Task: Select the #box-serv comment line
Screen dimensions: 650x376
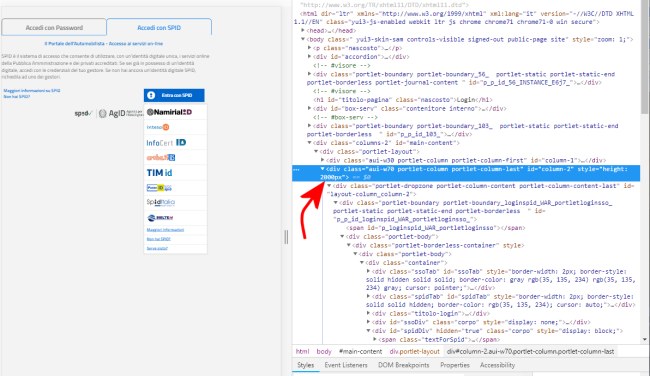Action: coord(345,117)
